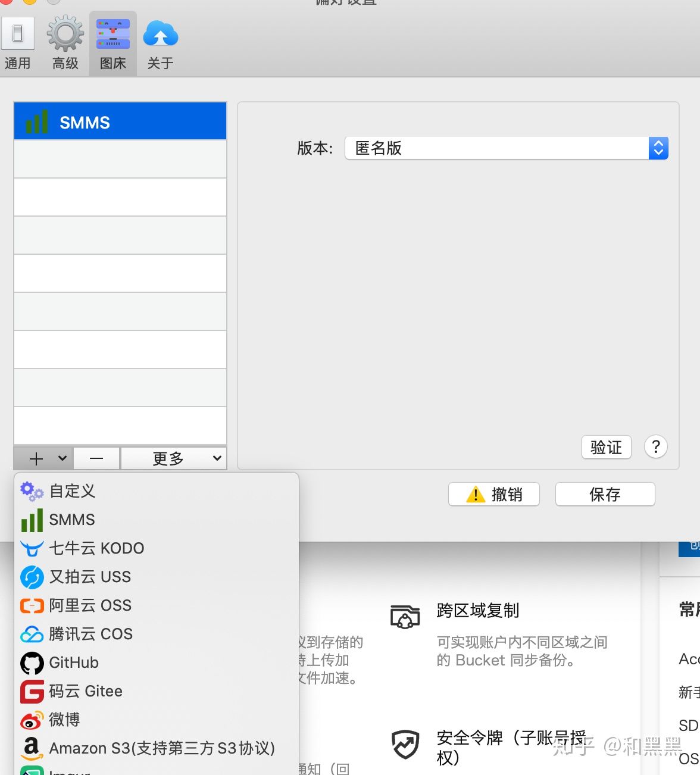Choose 码云 Gitee host option
The image size is (700, 775).
[85, 691]
